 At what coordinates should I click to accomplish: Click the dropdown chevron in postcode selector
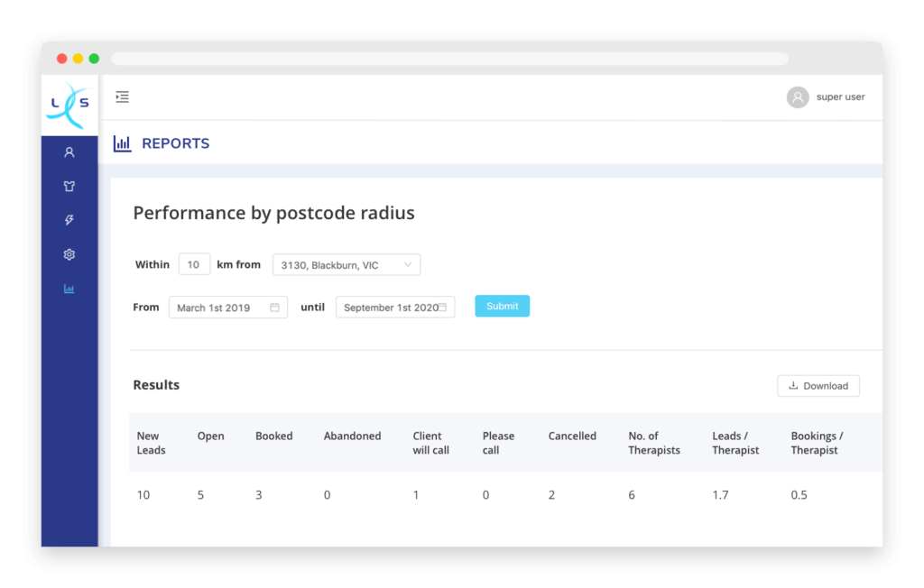tap(408, 264)
